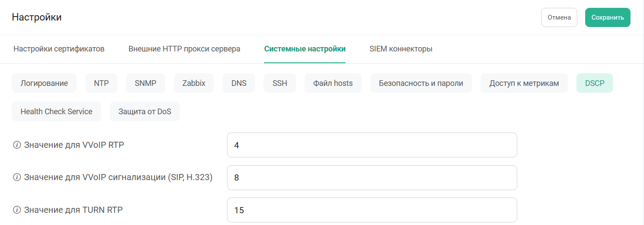Switch to Внешние HTTP прокси сервера tab

tap(184, 49)
